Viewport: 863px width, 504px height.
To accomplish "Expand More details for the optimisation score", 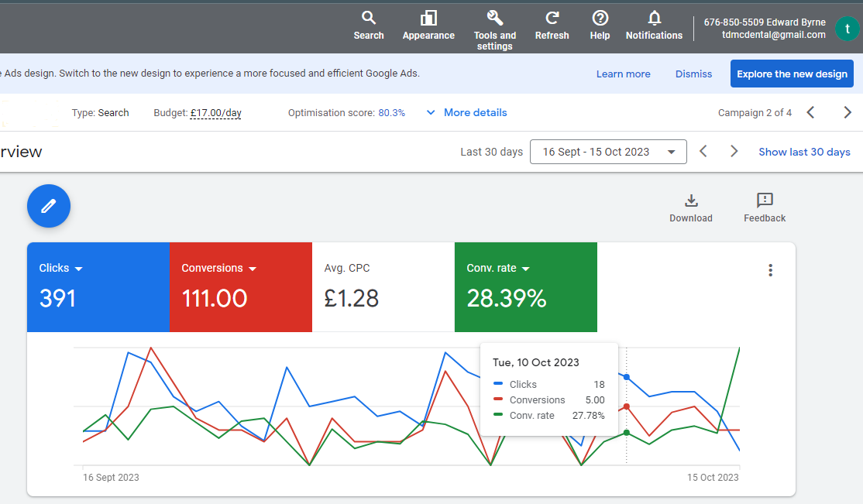I will click(466, 112).
